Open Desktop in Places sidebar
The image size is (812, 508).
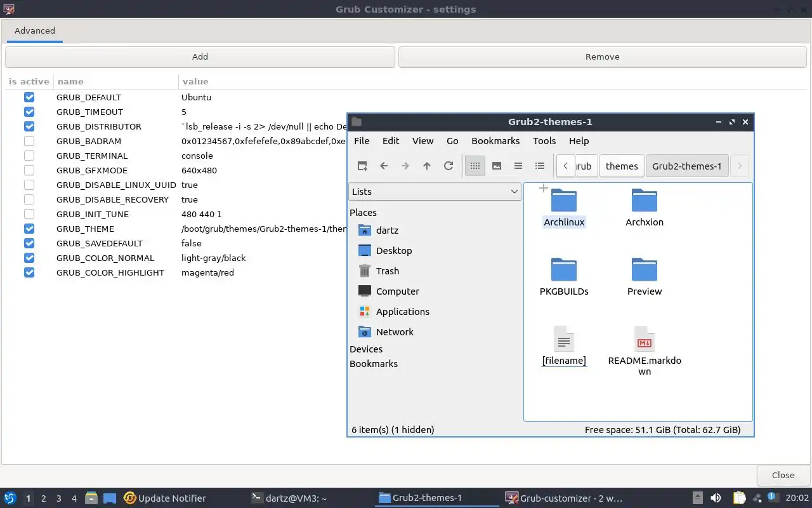click(384, 250)
